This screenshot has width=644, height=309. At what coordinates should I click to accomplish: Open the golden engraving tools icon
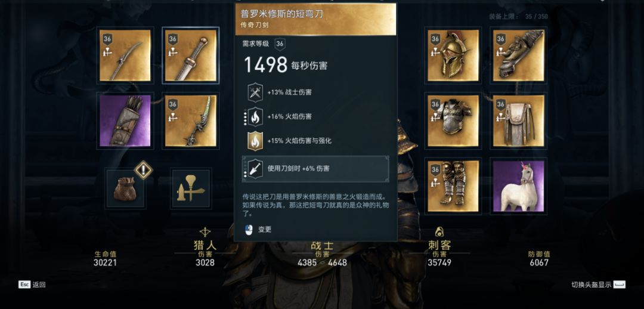coord(191,188)
